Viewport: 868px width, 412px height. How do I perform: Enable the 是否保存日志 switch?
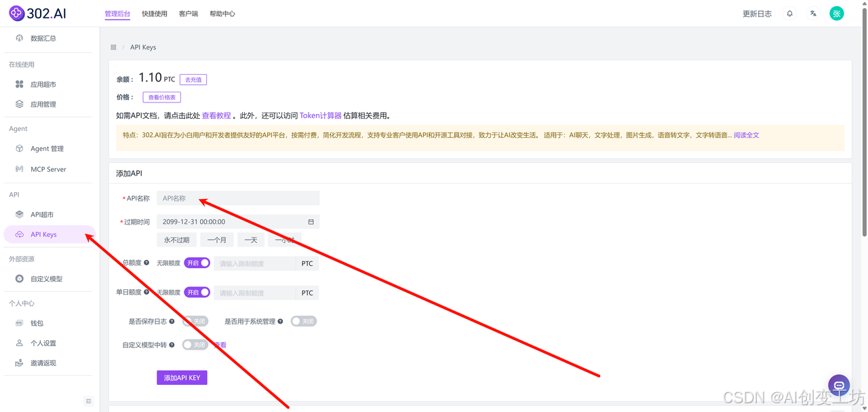[x=195, y=321]
